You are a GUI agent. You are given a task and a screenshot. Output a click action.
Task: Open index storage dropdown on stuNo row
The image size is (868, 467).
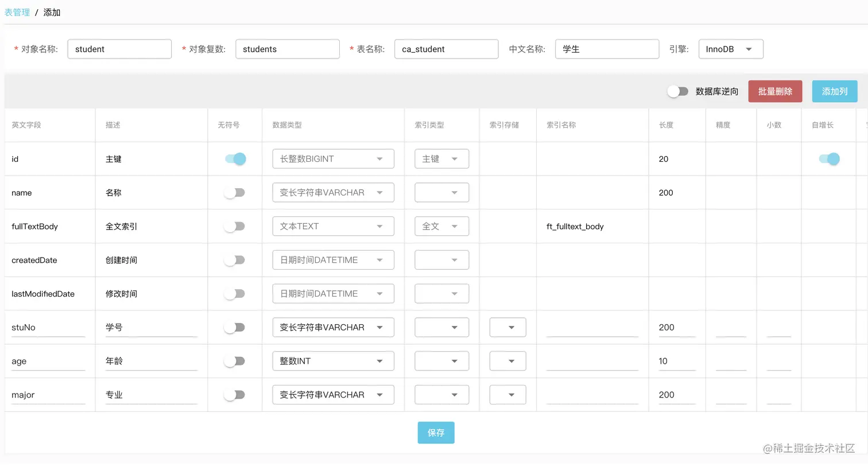(507, 327)
